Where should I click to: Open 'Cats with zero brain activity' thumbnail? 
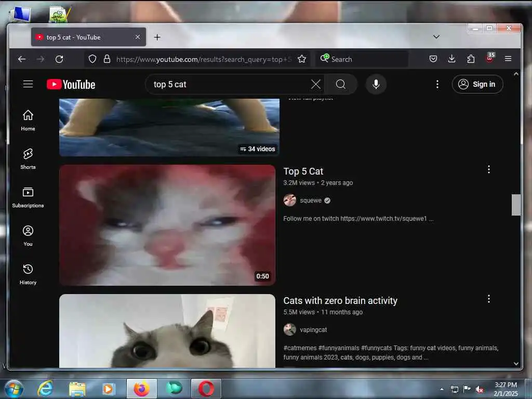click(x=167, y=331)
